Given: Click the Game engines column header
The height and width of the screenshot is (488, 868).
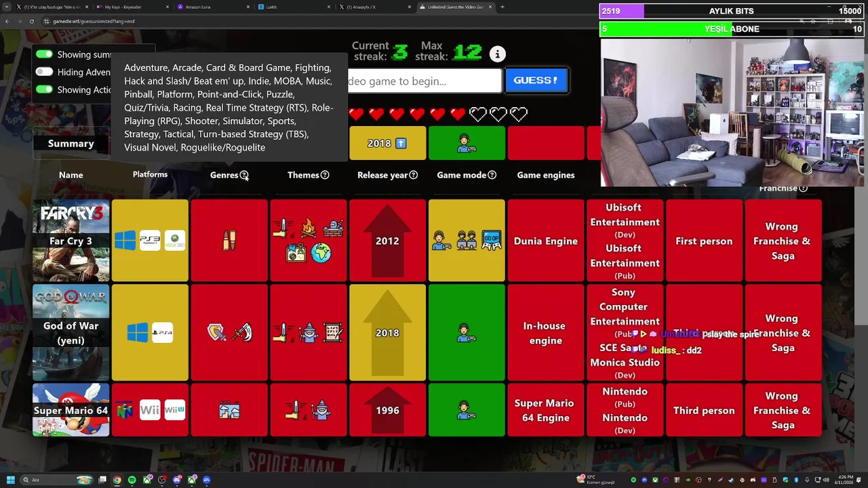Looking at the screenshot, I should coord(546,175).
